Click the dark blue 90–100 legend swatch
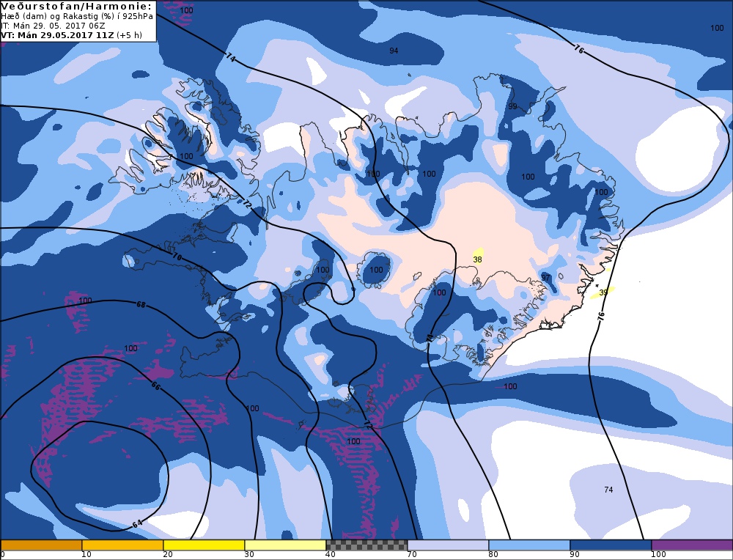This screenshot has width=733, height=560. pos(611,545)
